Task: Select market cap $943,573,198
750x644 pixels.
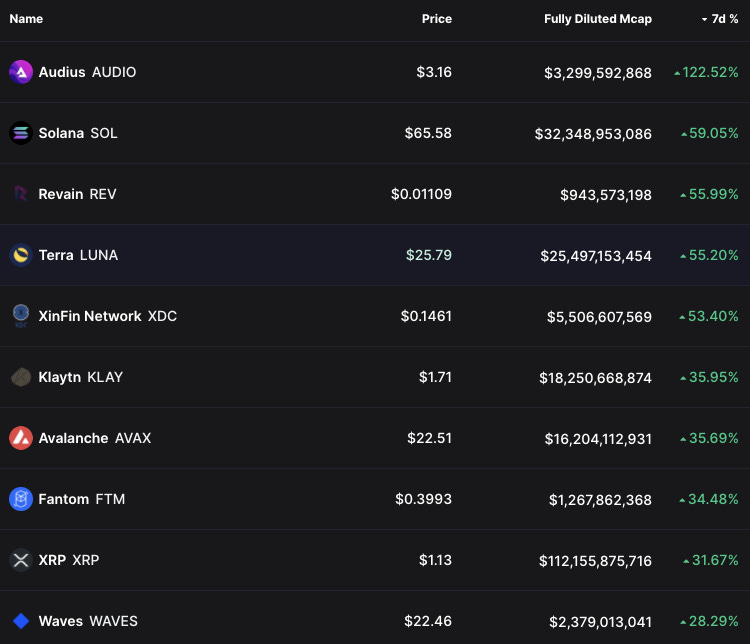Action: [x=606, y=195]
